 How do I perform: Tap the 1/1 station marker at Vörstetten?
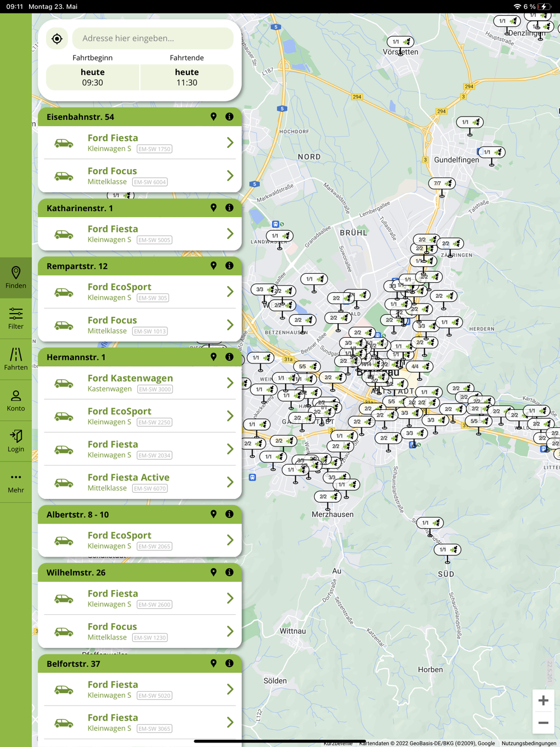(400, 42)
